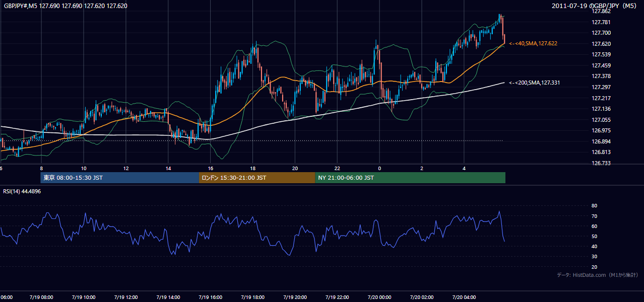Image resolution: width=644 pixels, height=302 pixels.
Task: Click the 127.136 price axis label
Action: (602, 109)
